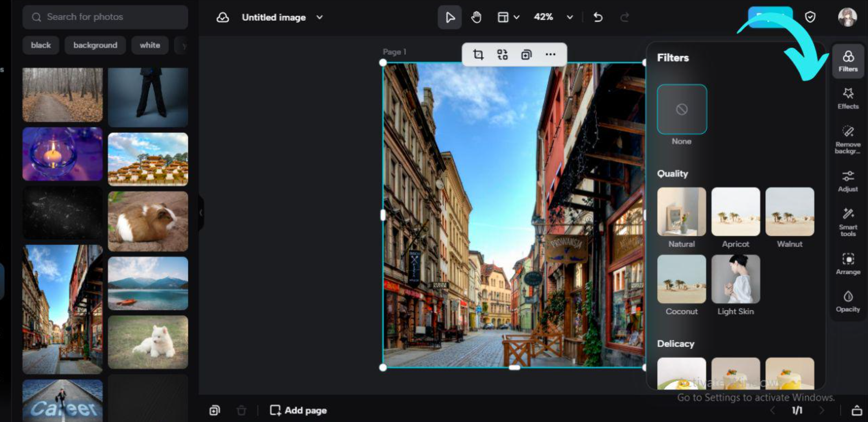The height and width of the screenshot is (422, 868).
Task: Open the Adjust panel
Action: [x=848, y=181]
